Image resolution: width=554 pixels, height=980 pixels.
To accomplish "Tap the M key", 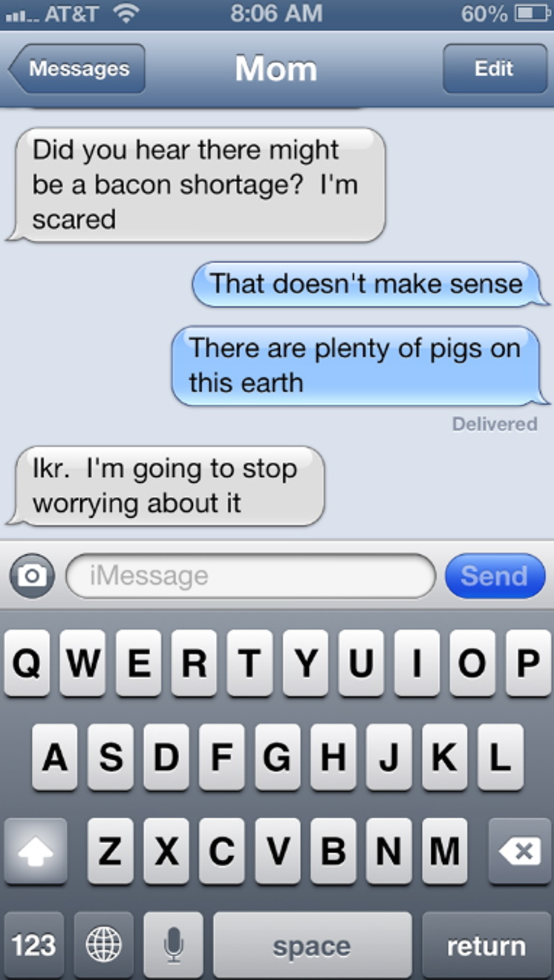I will tap(444, 851).
